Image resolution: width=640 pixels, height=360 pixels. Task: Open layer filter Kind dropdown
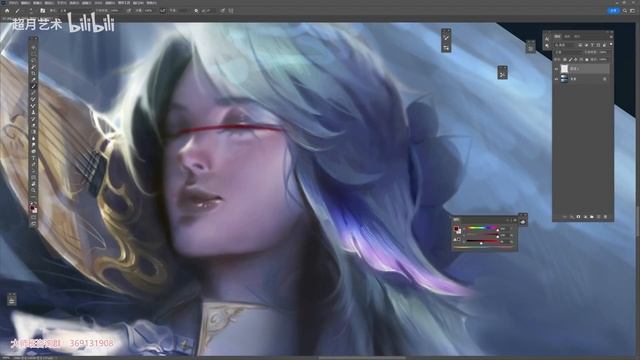point(566,45)
